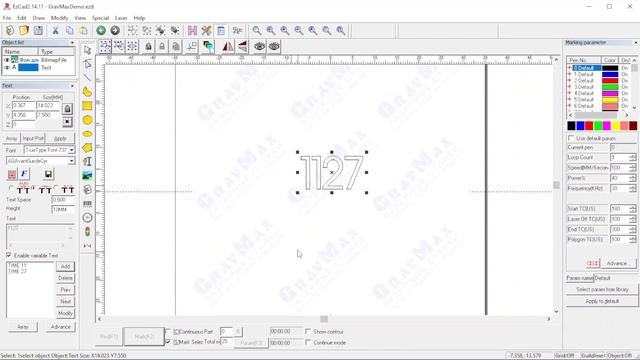The image size is (640, 360).
Task: Toggle Enable variable Text checkbox
Action: point(9,255)
